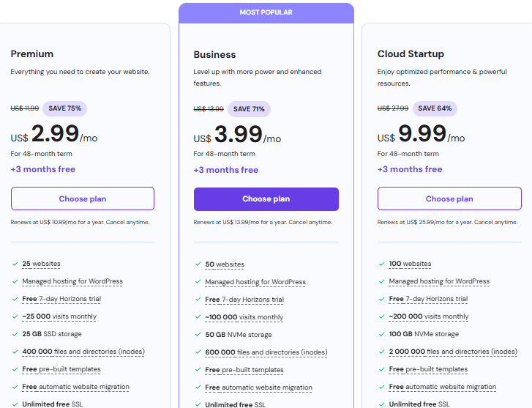Click Free automatic website migration in Premium
The width and height of the screenshot is (532, 408).
click(75, 387)
